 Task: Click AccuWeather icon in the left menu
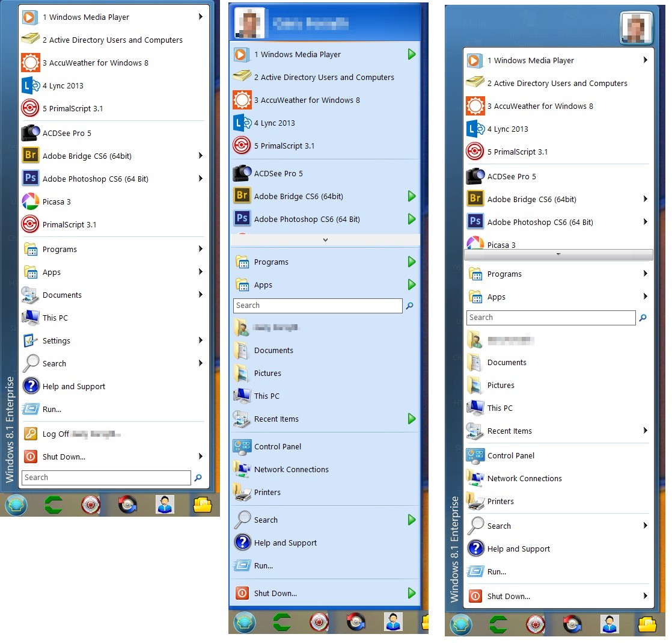pyautogui.click(x=30, y=63)
